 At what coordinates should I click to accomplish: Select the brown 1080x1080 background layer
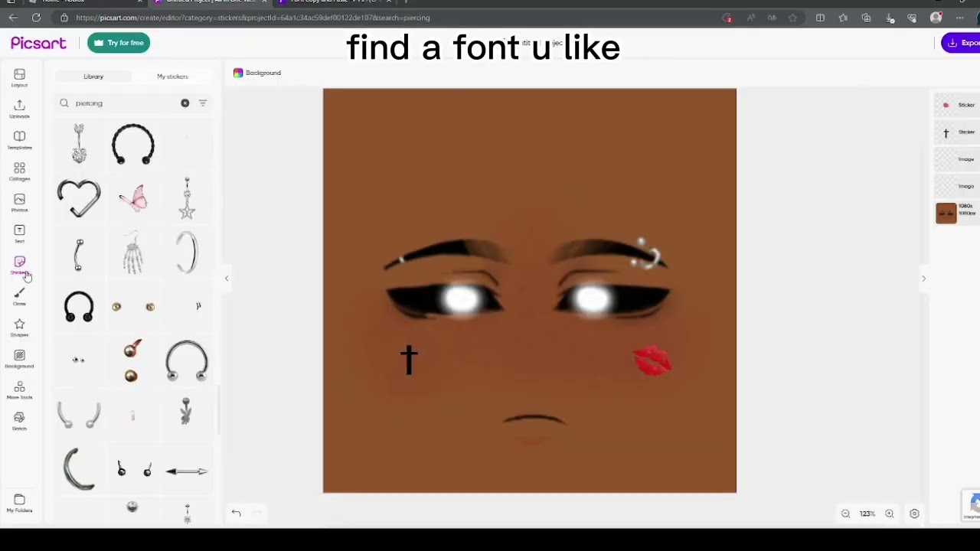(957, 213)
